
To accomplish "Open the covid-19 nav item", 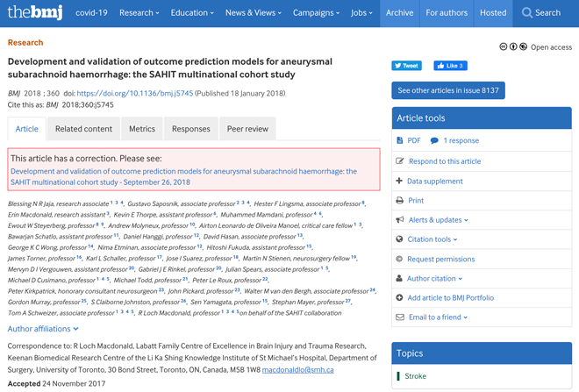I will coord(91,13).
